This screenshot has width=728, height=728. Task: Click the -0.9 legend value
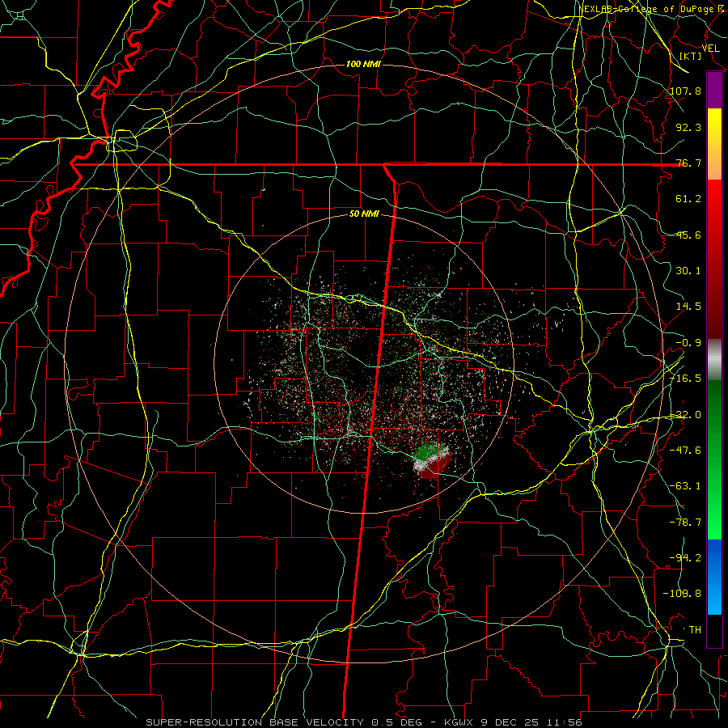688,343
